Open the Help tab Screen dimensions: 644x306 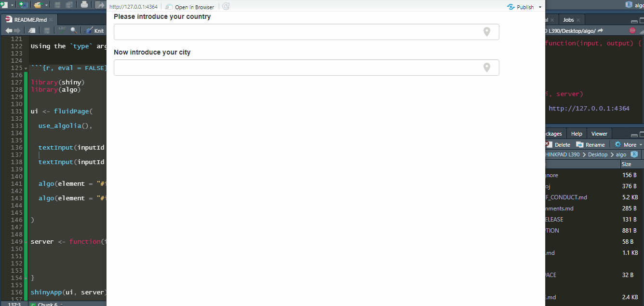(577, 134)
